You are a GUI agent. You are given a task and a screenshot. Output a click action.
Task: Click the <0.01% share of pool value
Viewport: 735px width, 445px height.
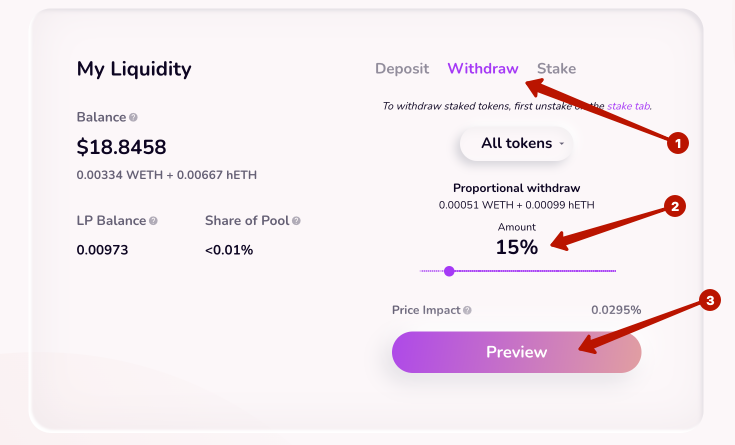229,250
